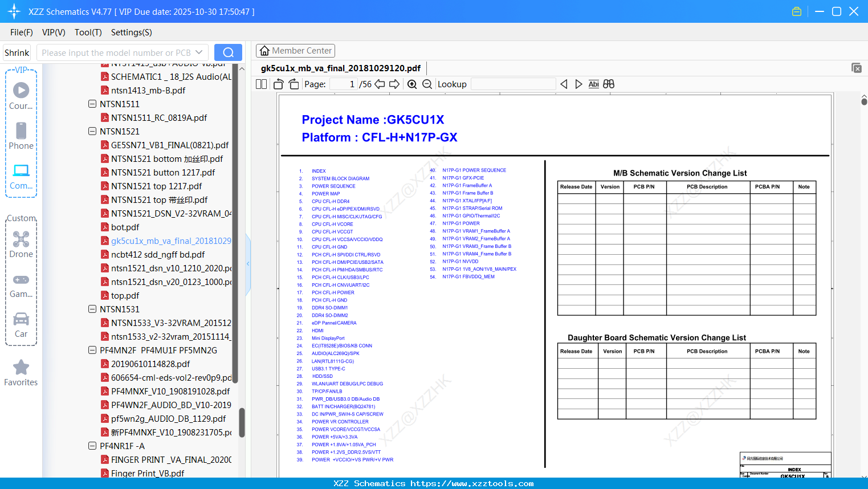Open Favorites in the sidebar
The height and width of the screenshot is (489, 868).
tap(21, 373)
